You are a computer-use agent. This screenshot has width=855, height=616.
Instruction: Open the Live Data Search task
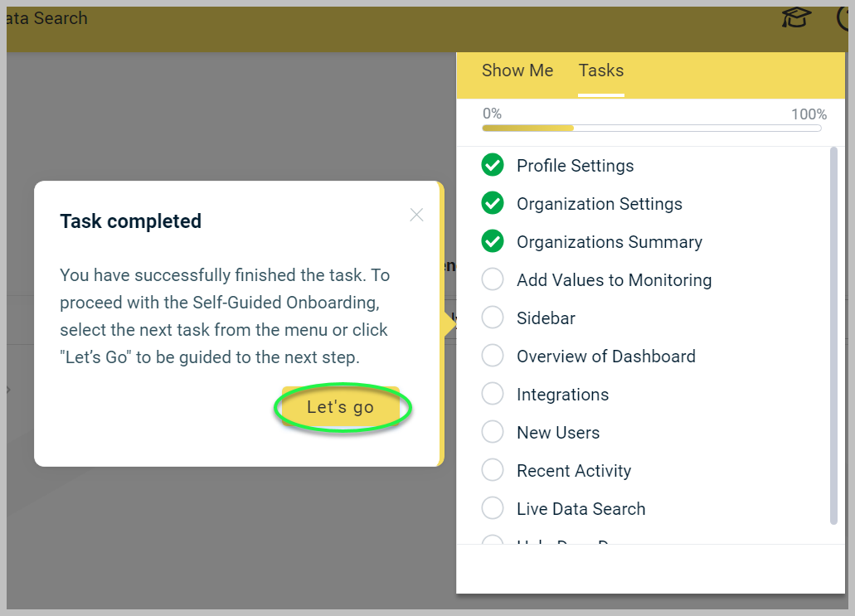tap(581, 509)
